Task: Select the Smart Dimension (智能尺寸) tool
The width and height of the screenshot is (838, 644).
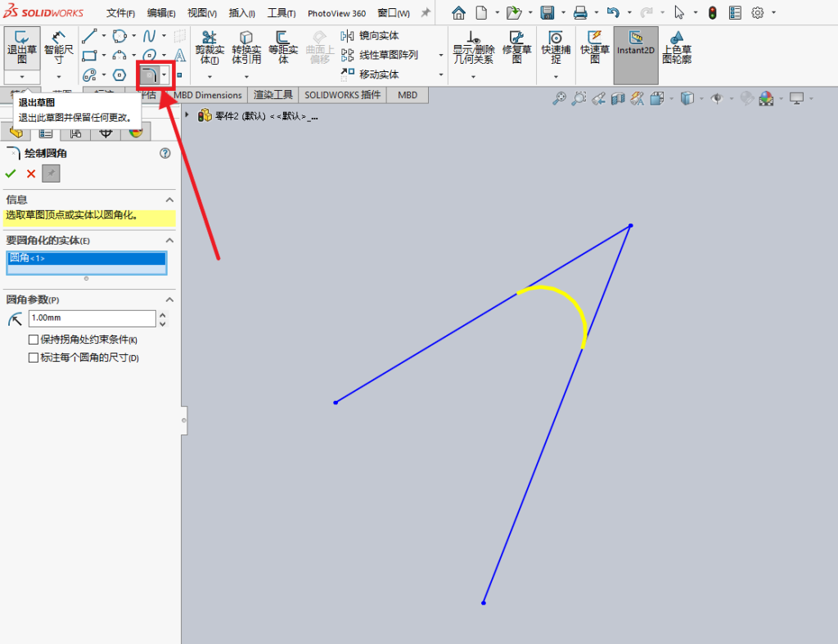Action: tap(58, 48)
